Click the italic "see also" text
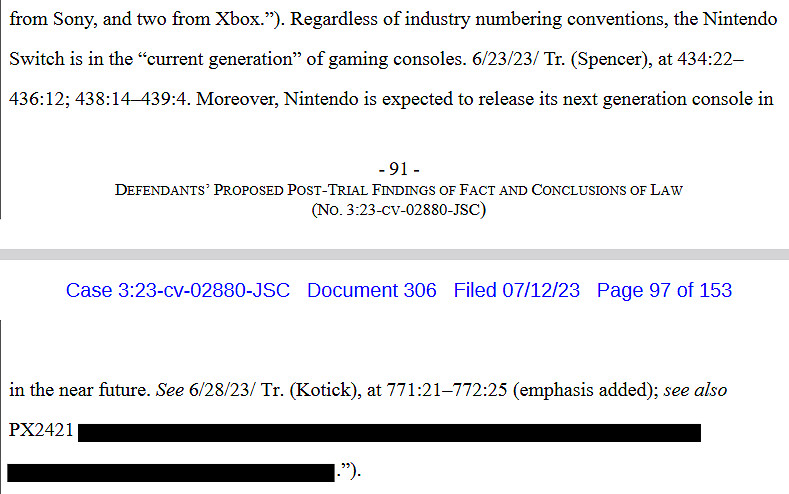The width and height of the screenshot is (789, 494). coord(696,390)
